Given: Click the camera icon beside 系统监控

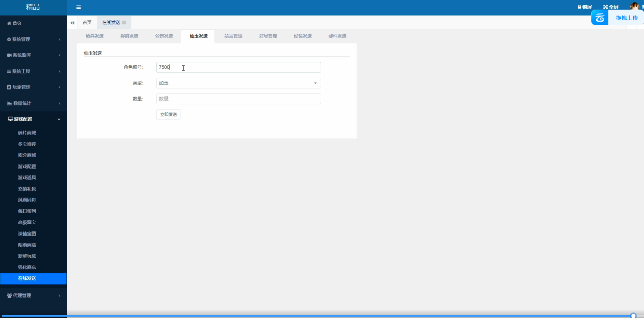Looking at the screenshot, I should [x=9, y=55].
